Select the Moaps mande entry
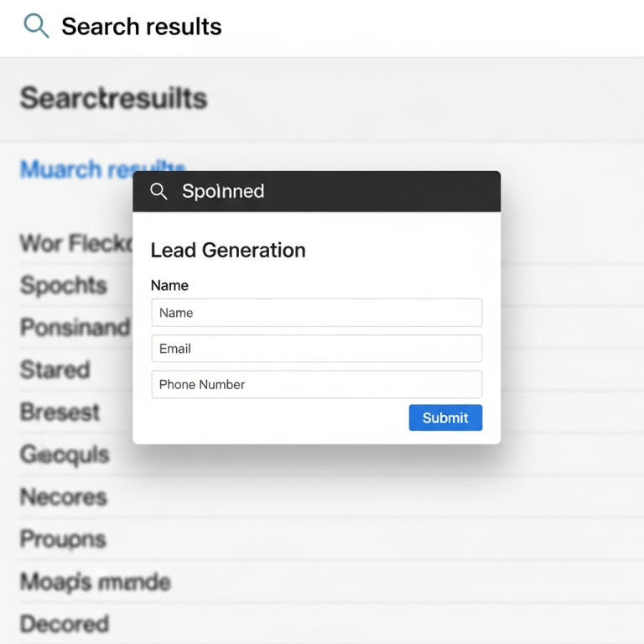 pos(95,582)
